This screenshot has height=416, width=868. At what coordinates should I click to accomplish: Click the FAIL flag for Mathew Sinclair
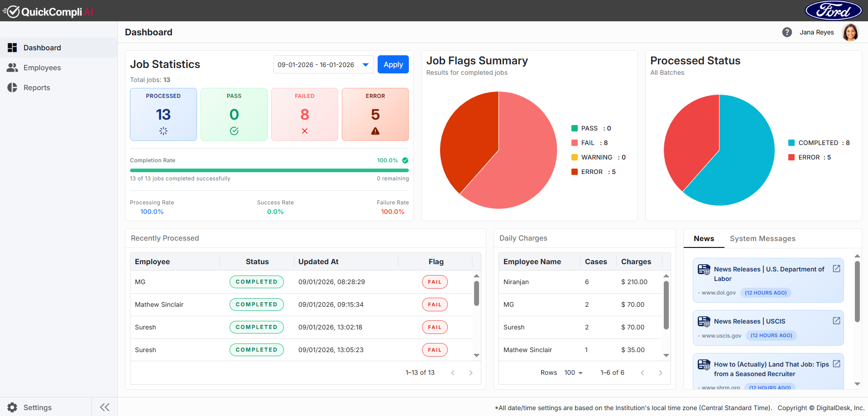coord(435,305)
